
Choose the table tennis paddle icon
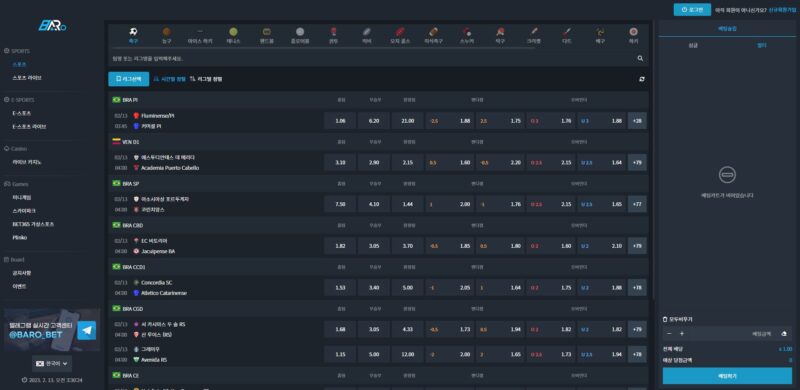[500, 32]
